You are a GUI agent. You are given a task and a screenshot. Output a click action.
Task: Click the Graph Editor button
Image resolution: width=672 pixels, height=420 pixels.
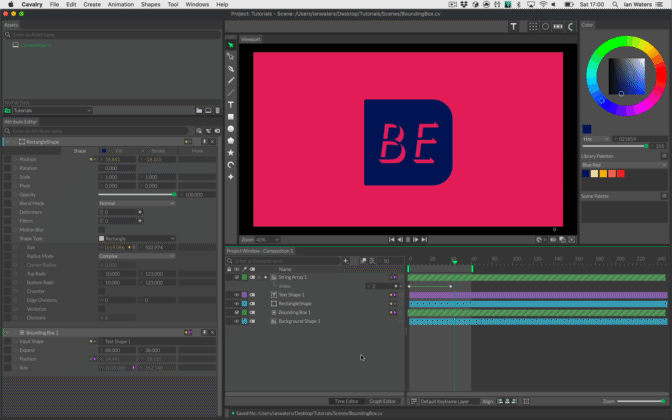383,400
